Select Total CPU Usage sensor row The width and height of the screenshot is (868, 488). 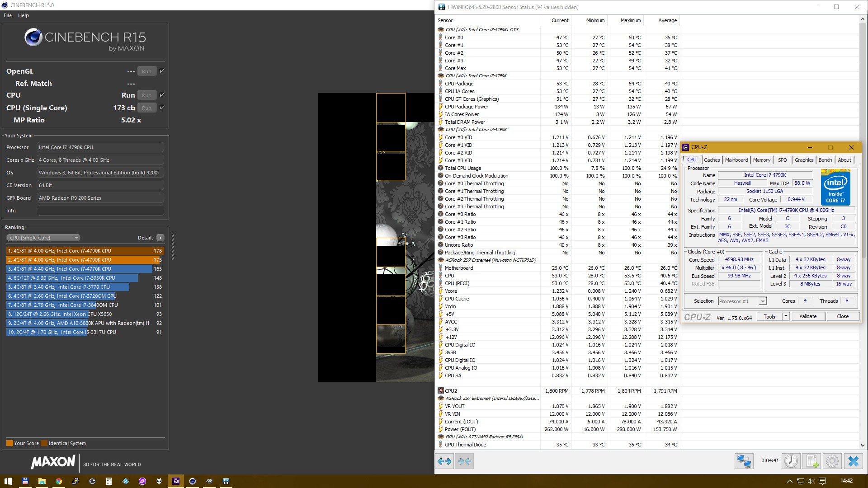(557, 168)
